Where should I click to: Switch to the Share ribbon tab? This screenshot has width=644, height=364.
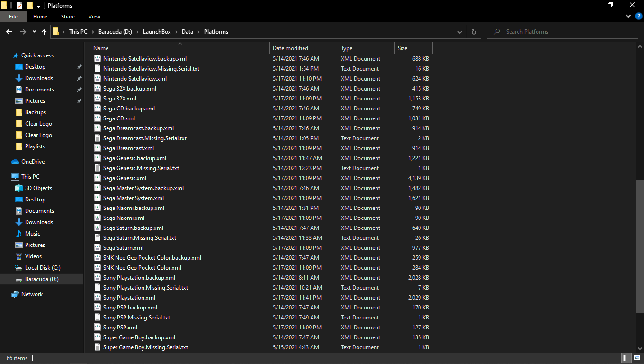coord(68,17)
